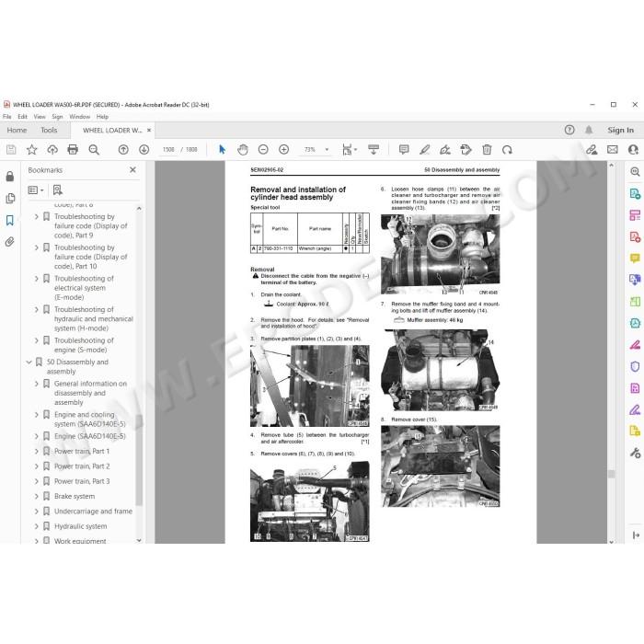Switch to the Tools tab

click(49, 131)
